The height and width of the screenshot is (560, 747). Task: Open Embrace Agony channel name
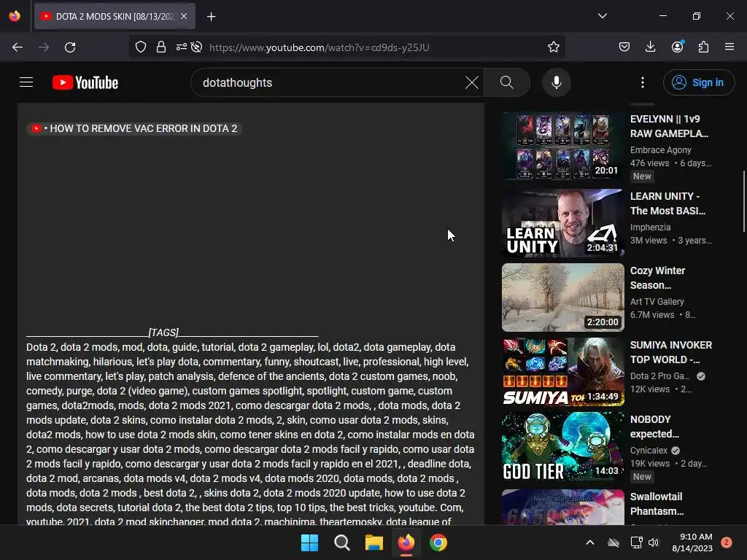660,150
